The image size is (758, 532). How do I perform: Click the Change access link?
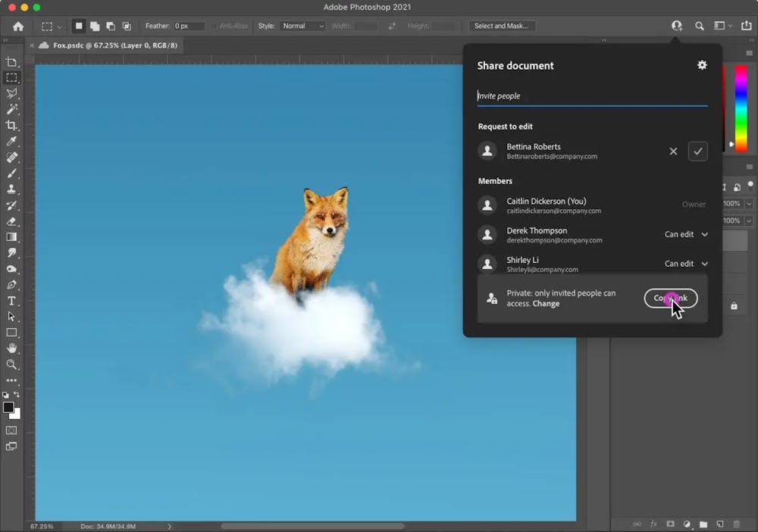pyautogui.click(x=546, y=304)
